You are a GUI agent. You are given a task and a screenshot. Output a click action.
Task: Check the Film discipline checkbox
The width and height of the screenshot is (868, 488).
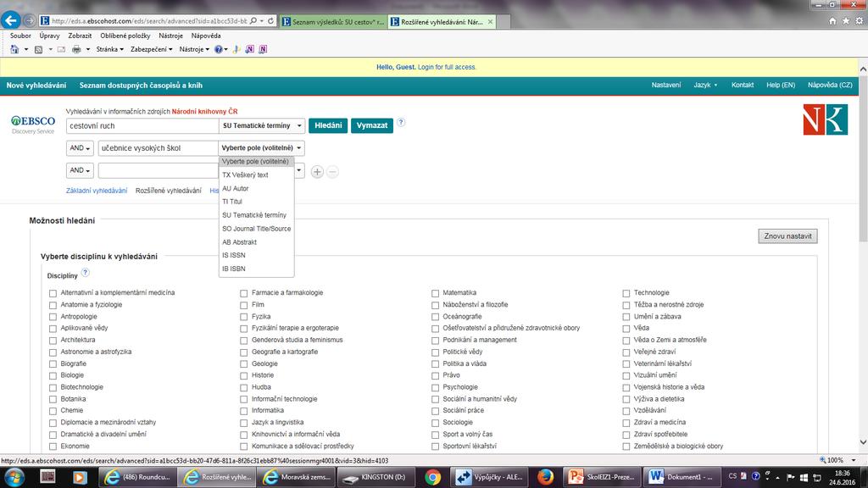tap(243, 305)
